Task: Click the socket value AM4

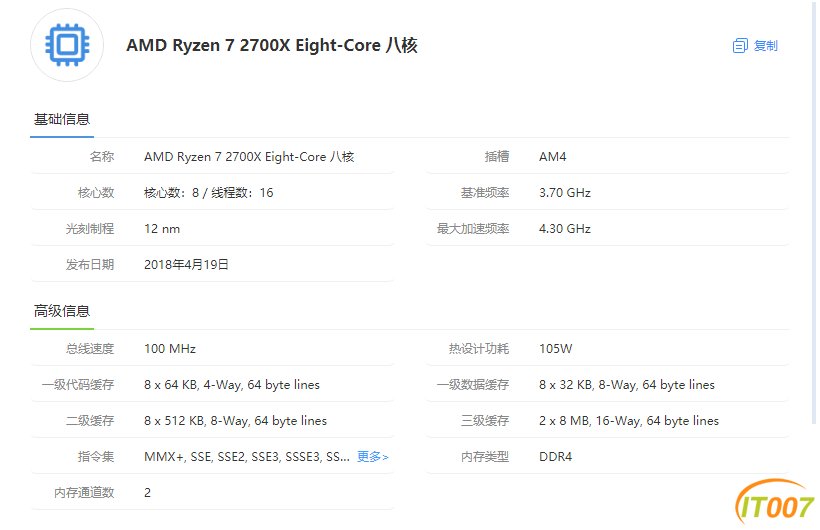Action: point(553,156)
